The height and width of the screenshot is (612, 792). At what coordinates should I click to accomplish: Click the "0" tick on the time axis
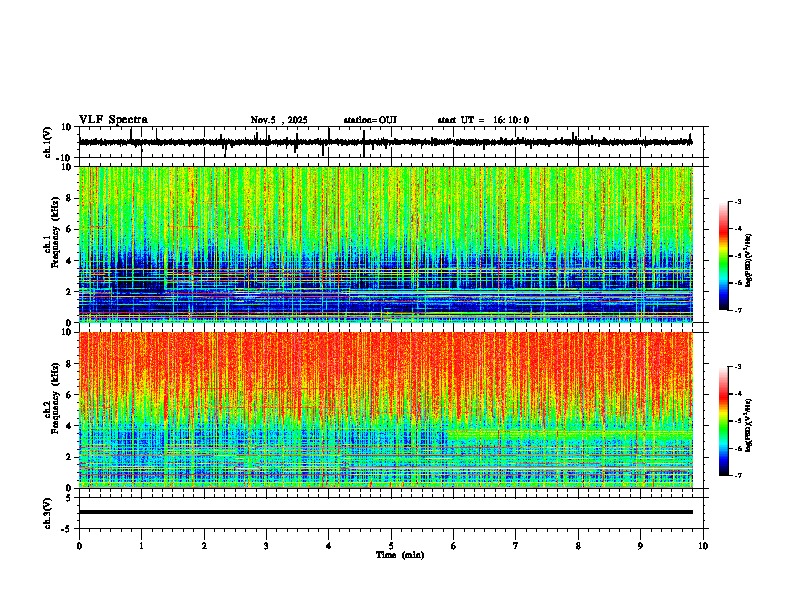click(x=79, y=546)
